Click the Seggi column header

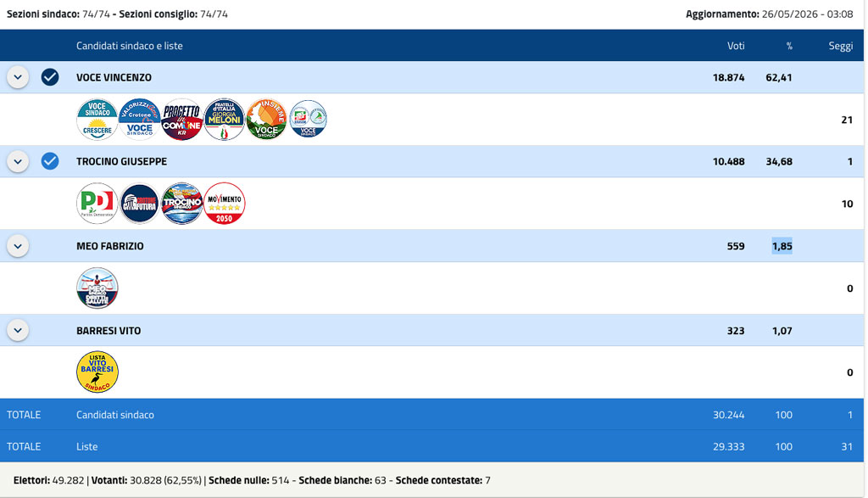840,46
